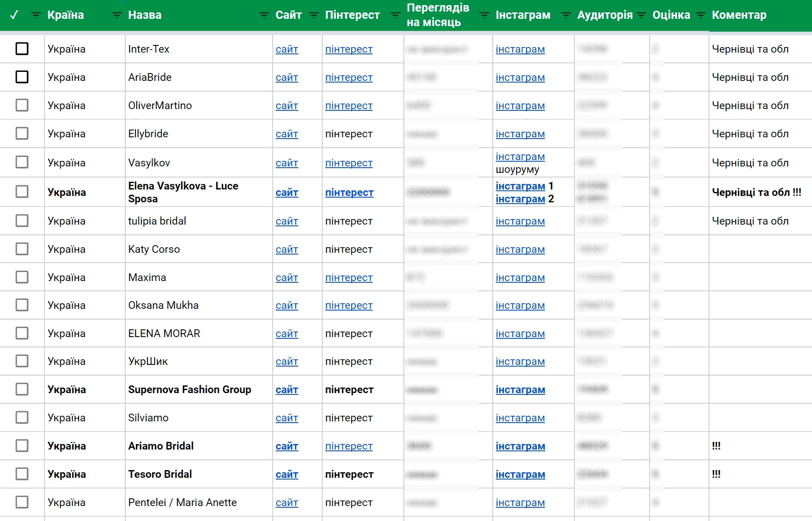Tick checkbox for Pentelei / Maria Anette row
The height and width of the screenshot is (521, 812).
[x=22, y=502]
